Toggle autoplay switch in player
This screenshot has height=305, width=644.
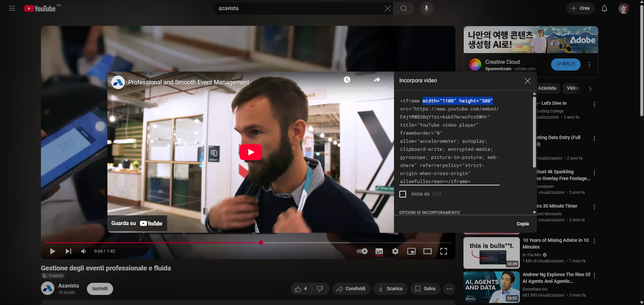click(362, 251)
